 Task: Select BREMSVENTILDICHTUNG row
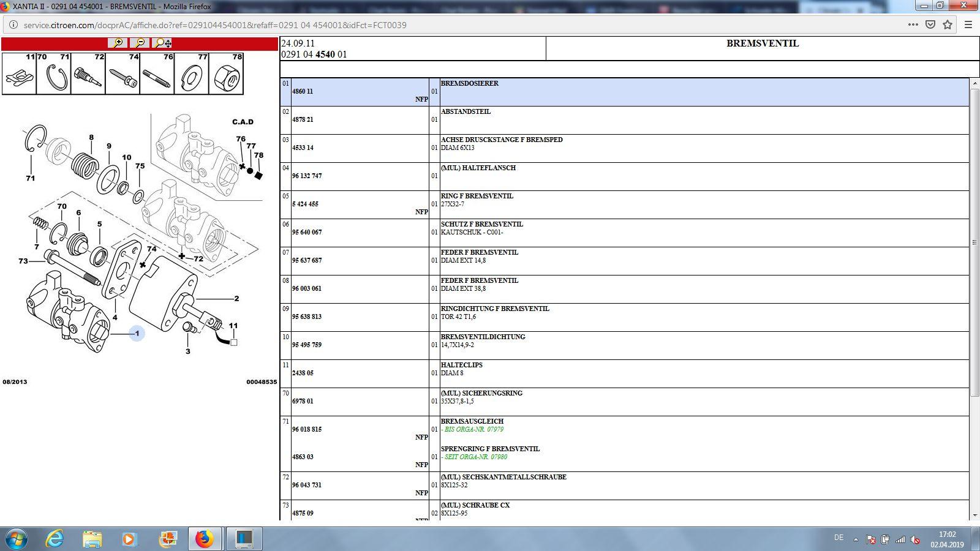click(x=625, y=345)
